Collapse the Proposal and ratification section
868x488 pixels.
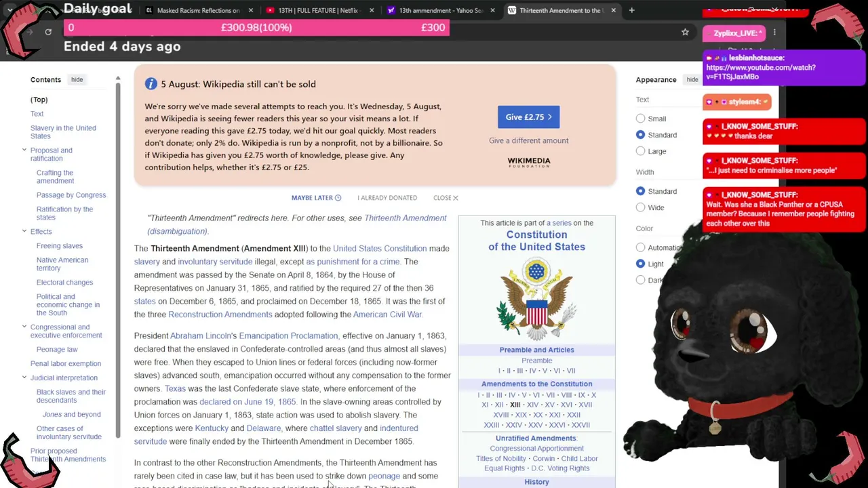click(24, 150)
